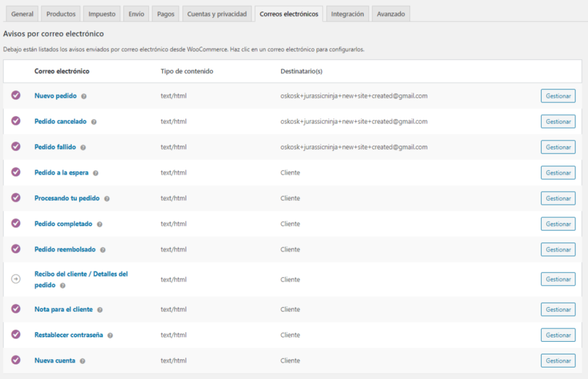The width and height of the screenshot is (588, 379).
Task: Open the Envío settings tab
Action: point(136,14)
